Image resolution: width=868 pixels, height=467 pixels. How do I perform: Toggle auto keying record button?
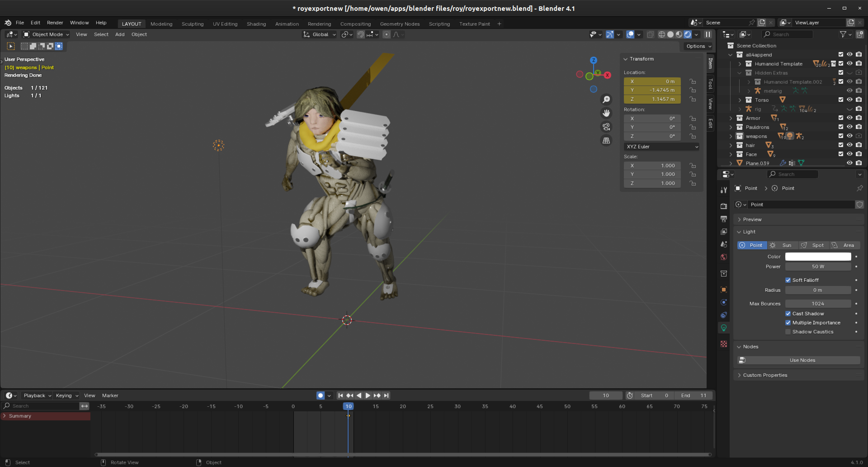pyautogui.click(x=321, y=396)
